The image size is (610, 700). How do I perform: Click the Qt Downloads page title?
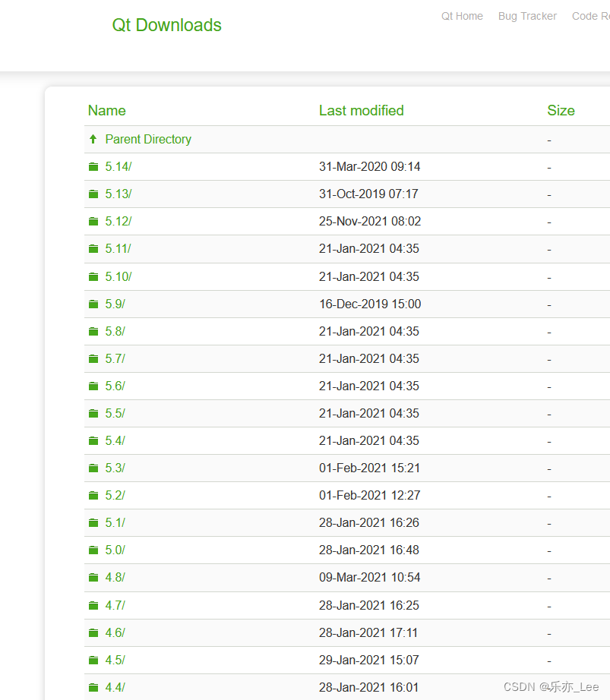pyautogui.click(x=166, y=26)
